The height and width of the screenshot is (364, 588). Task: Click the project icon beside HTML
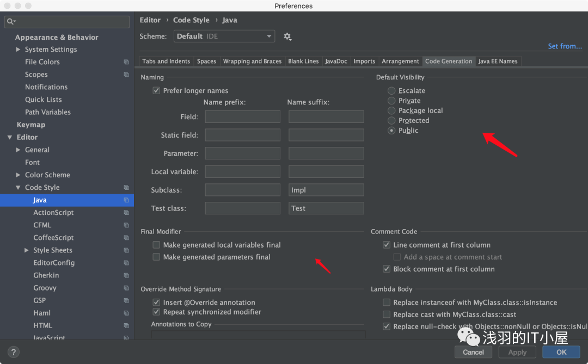(126, 326)
